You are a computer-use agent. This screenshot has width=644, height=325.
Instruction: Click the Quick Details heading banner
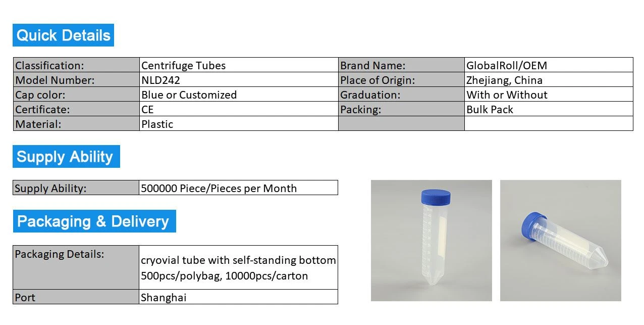coord(63,35)
